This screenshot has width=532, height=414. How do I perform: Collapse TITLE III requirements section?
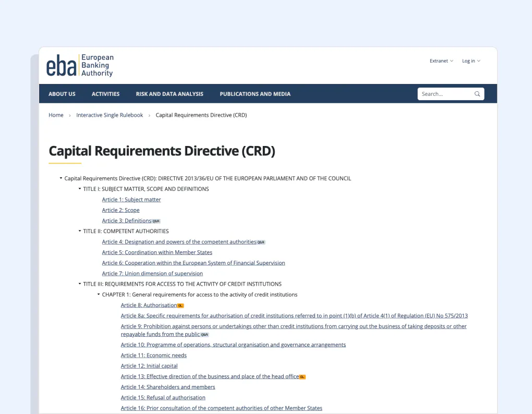pos(80,284)
